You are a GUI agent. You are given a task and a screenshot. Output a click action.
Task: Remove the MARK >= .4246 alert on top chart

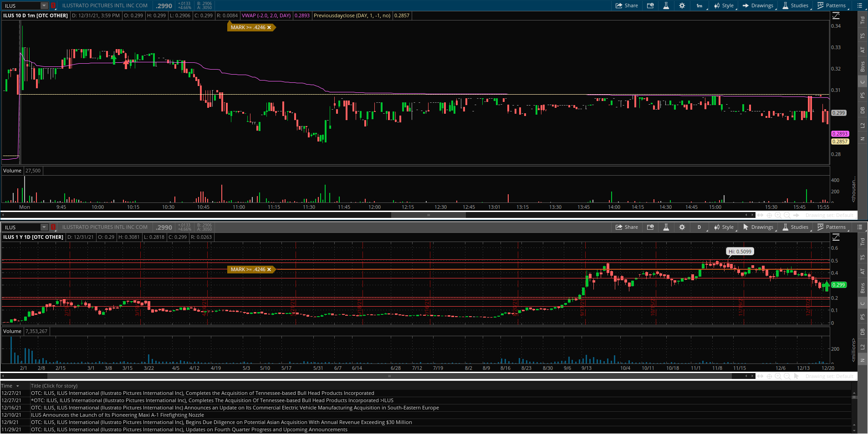[x=269, y=27]
